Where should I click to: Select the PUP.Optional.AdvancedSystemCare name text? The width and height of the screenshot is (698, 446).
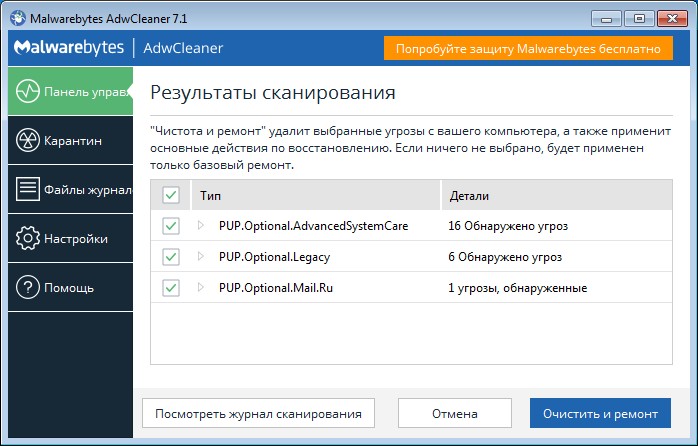pos(313,226)
